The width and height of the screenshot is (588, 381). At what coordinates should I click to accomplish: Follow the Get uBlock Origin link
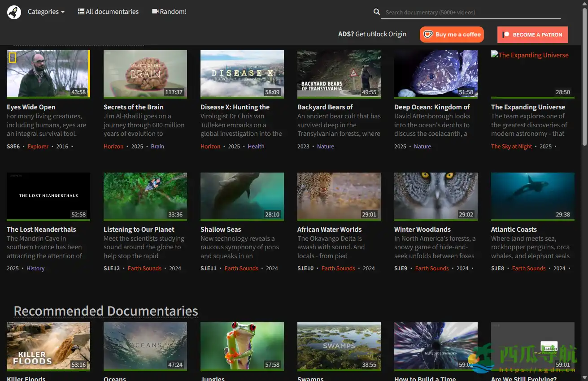(x=380, y=34)
